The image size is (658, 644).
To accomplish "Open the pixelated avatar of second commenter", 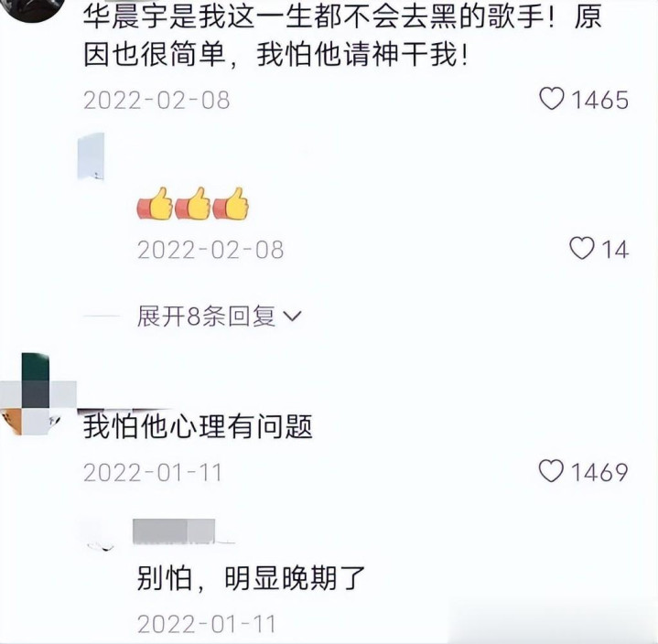I will 36,394.
